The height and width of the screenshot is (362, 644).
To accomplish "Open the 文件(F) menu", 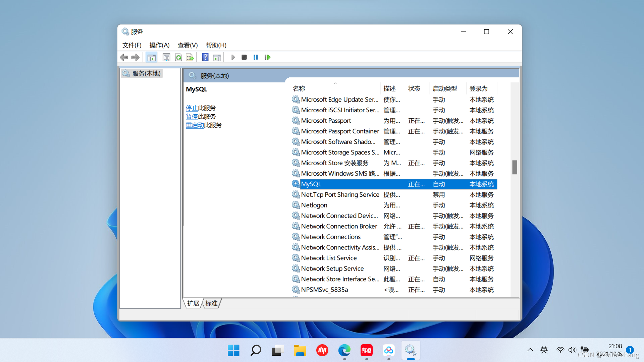I will pos(132,45).
